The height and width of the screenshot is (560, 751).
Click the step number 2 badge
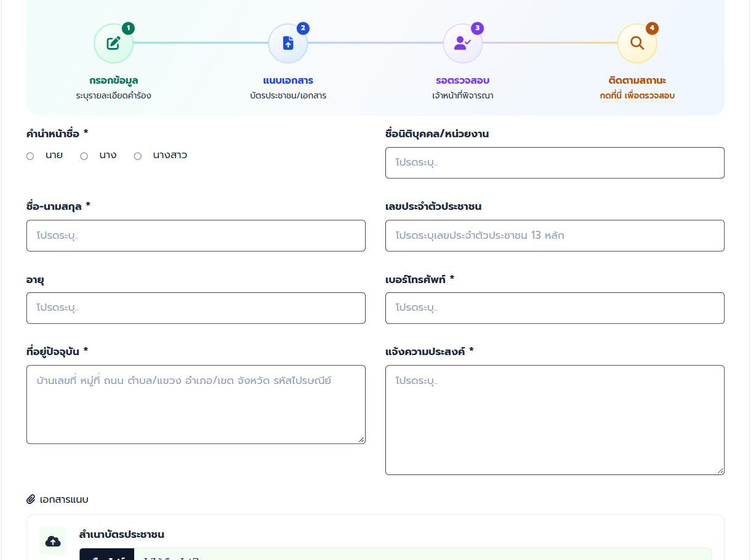pos(303,28)
